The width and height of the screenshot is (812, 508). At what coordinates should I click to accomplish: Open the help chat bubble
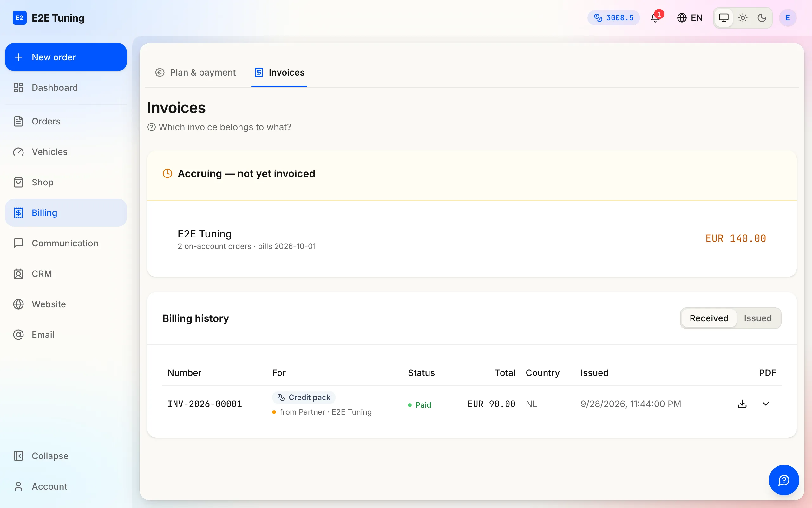[784, 480]
